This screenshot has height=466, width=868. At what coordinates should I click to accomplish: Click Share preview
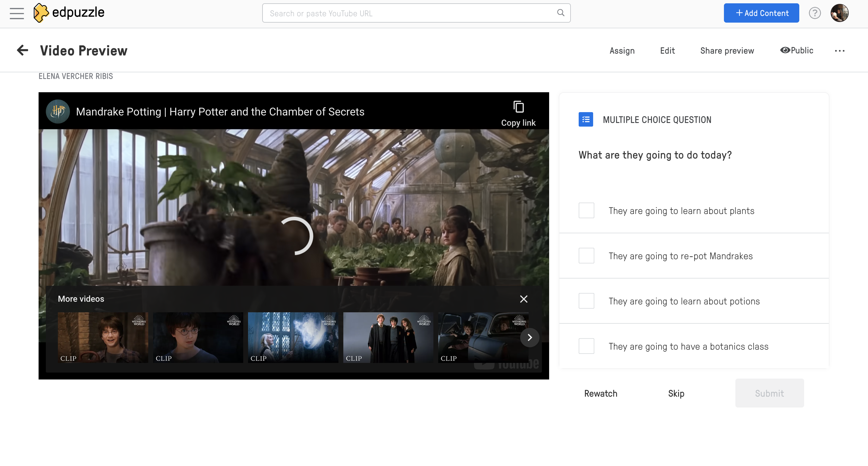(x=727, y=51)
